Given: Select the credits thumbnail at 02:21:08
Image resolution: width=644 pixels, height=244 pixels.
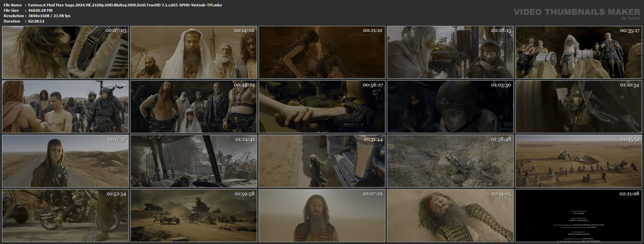Looking at the screenshot, I should 578,216.
